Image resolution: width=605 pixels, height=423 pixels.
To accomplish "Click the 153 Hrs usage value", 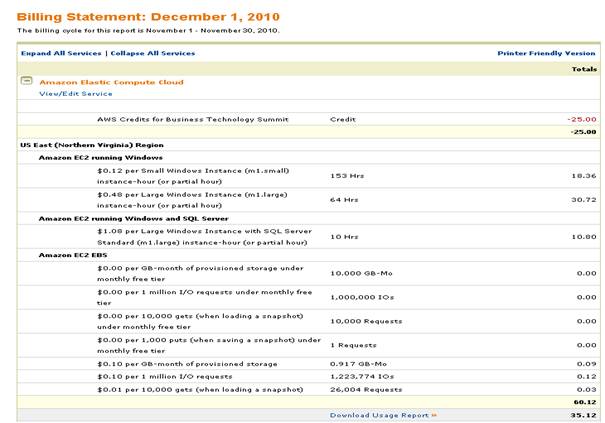I will pyautogui.click(x=347, y=176).
